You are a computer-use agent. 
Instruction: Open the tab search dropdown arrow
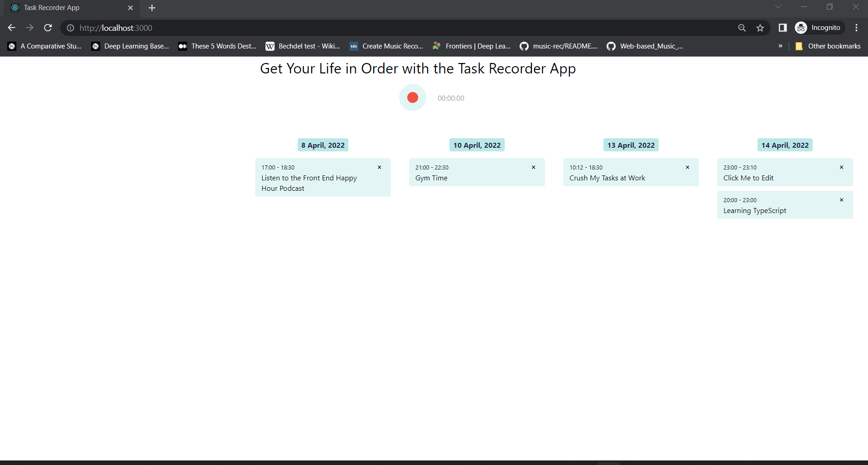(x=778, y=7)
